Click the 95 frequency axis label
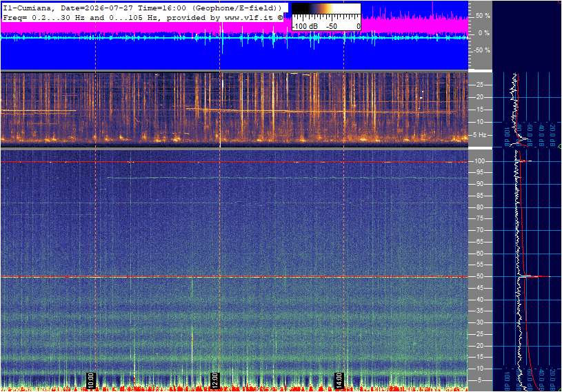The width and height of the screenshot is (562, 392). pos(479,172)
